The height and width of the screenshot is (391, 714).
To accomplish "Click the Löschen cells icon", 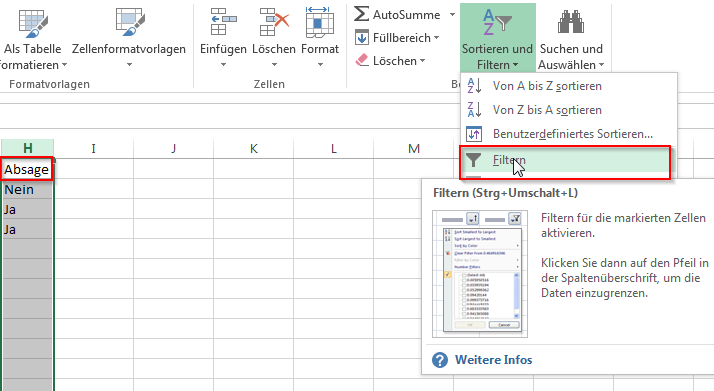I will [274, 22].
